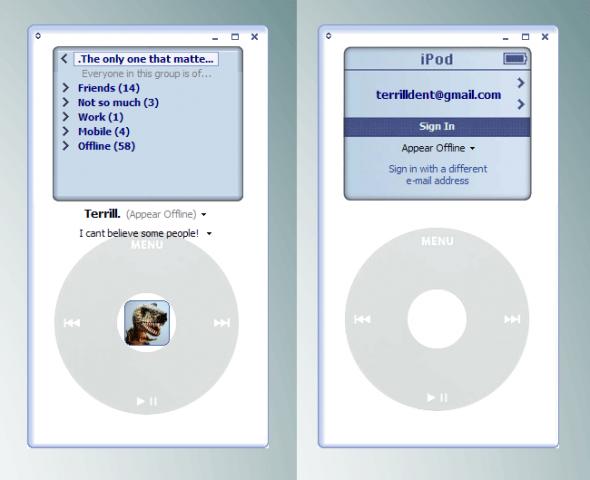Click MENU on the left iPod wheel
The image size is (590, 480).
pos(147,245)
